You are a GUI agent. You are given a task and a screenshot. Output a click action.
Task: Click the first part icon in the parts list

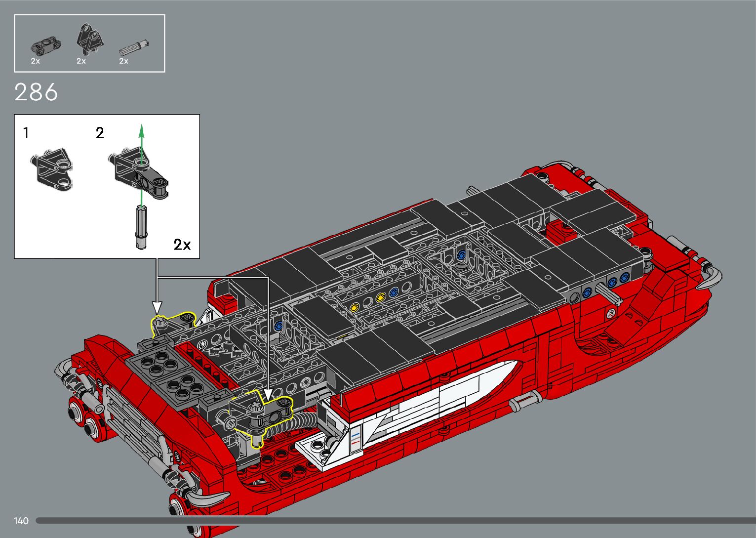(x=46, y=45)
